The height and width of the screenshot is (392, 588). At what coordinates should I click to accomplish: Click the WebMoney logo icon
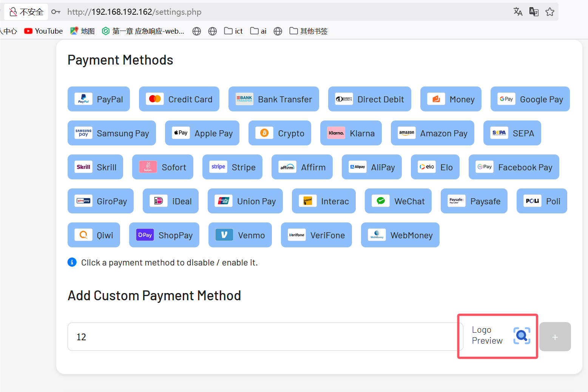(377, 235)
